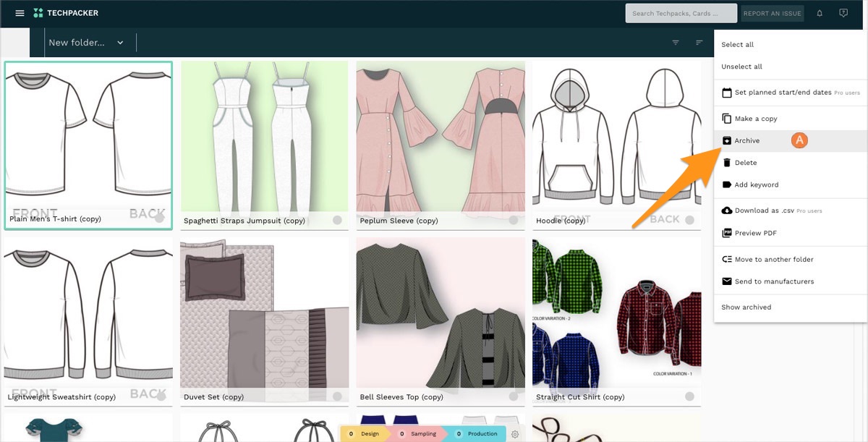Select Set planned start/end dates
The image size is (868, 442).
tap(791, 93)
